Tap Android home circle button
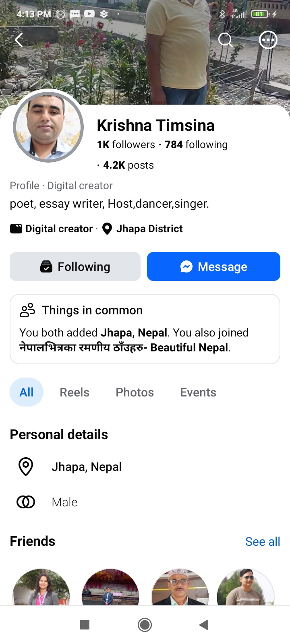 [145, 625]
